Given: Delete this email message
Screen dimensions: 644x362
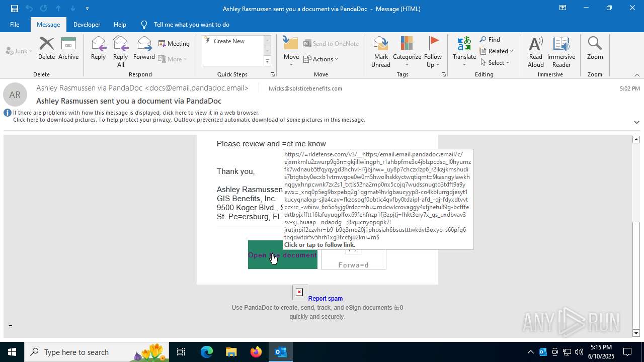Looking at the screenshot, I should click(46, 48).
